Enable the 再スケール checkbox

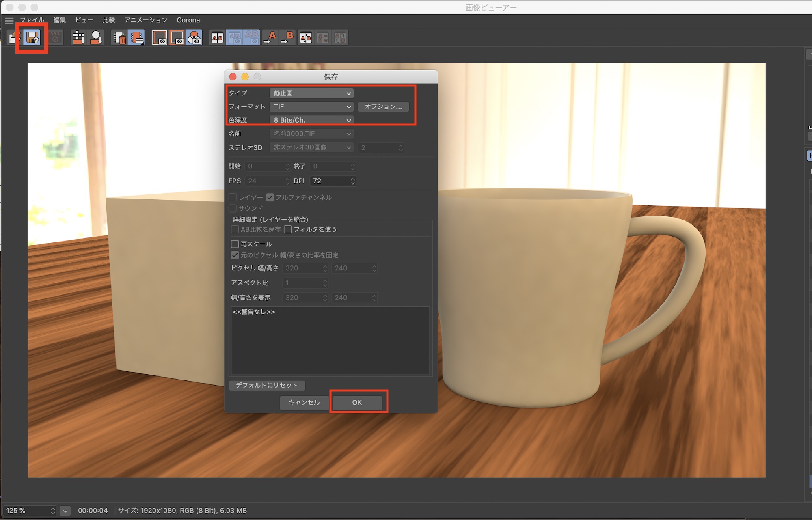click(x=235, y=244)
